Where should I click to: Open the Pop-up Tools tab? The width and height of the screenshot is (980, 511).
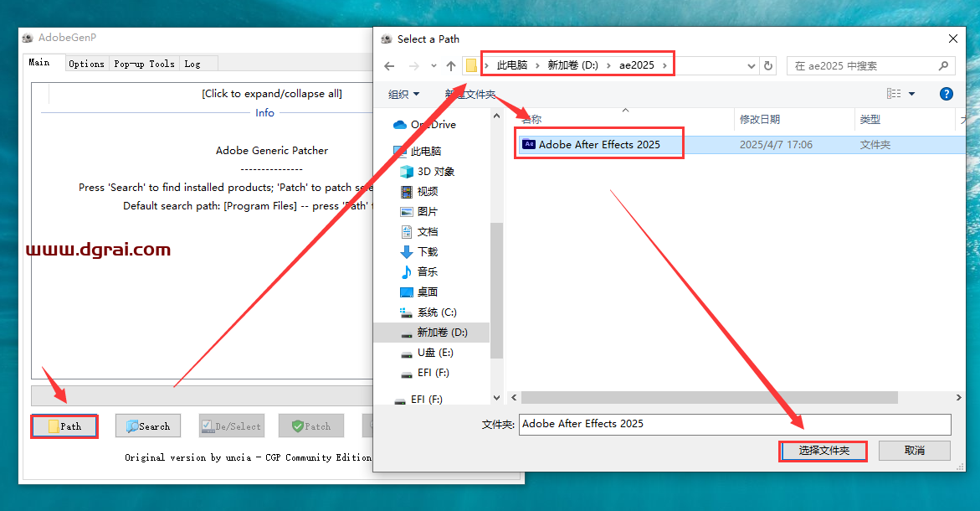(144, 64)
